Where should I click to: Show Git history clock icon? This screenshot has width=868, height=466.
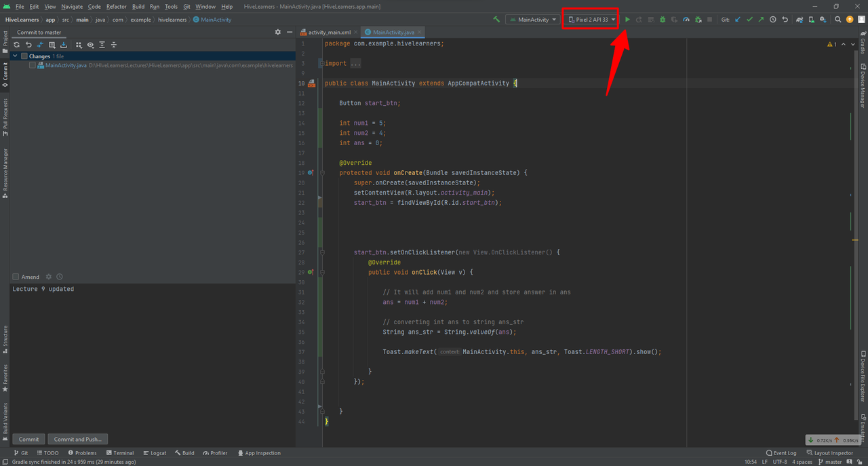click(x=772, y=20)
